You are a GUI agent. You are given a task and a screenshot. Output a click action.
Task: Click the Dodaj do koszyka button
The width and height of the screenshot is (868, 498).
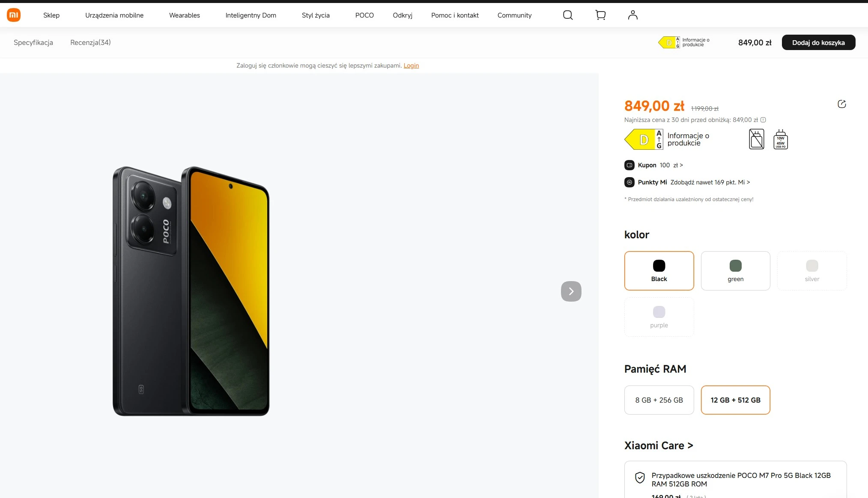click(x=818, y=42)
